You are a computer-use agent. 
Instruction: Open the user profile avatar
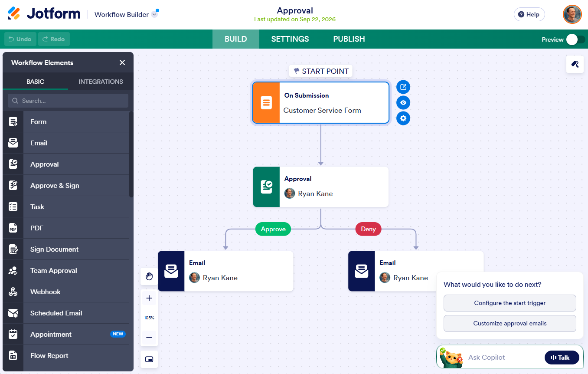click(x=572, y=14)
